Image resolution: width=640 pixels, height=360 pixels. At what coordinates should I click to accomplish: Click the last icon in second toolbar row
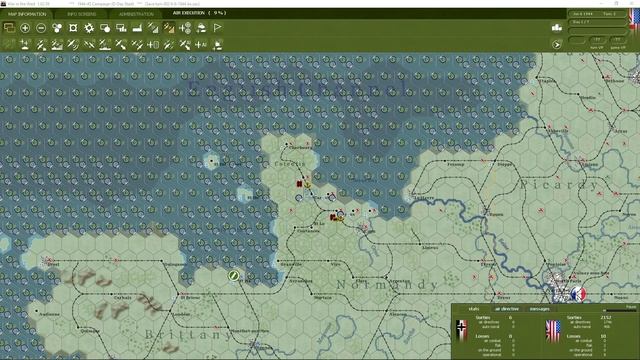(217, 44)
